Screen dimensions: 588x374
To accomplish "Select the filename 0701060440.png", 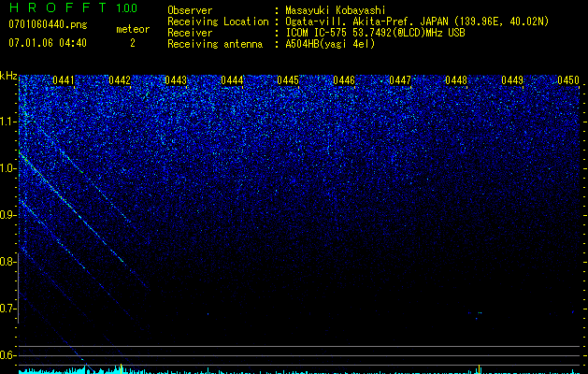I will [x=48, y=24].
